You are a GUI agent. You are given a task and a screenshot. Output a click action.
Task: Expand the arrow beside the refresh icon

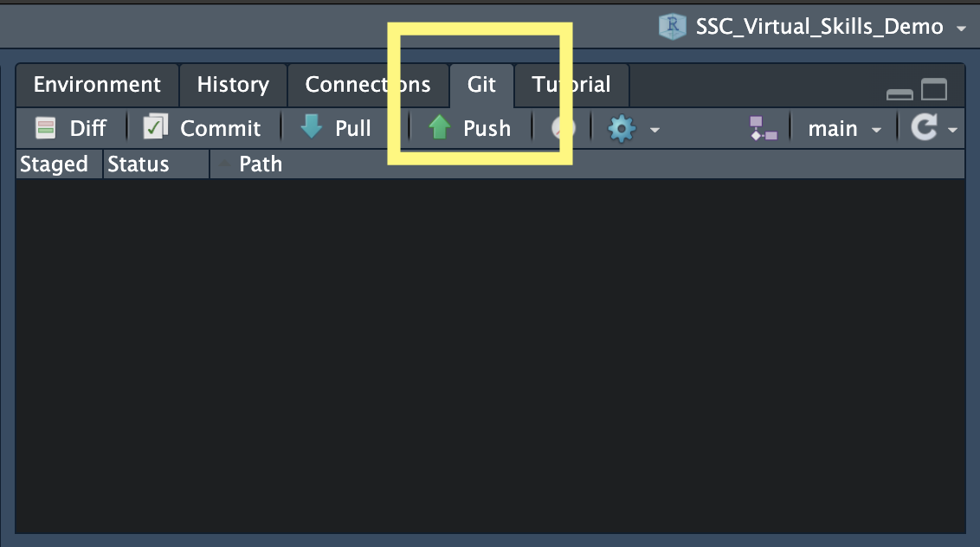tap(953, 130)
